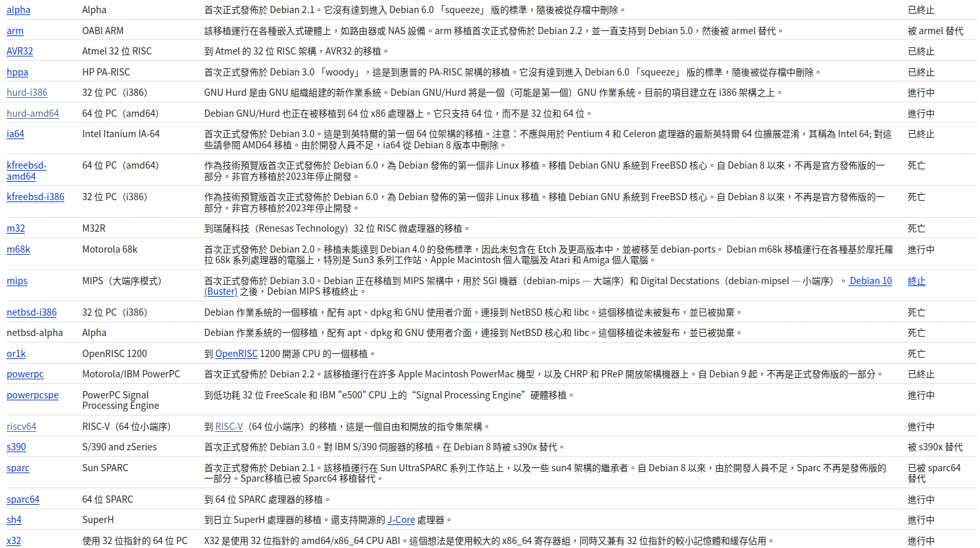Open the alpha port link
Image resolution: width=980 pixels, height=548 pixels.
point(18,10)
